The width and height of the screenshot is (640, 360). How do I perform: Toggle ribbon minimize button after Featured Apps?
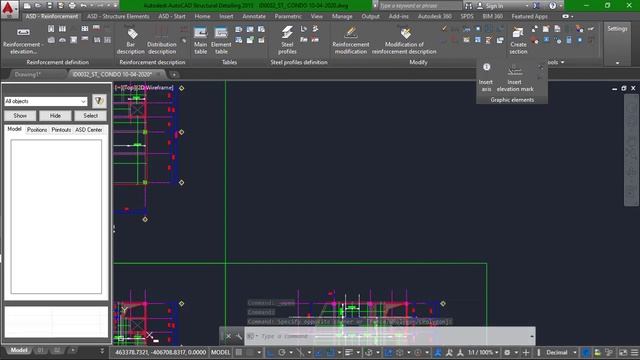pyautogui.click(x=566, y=16)
